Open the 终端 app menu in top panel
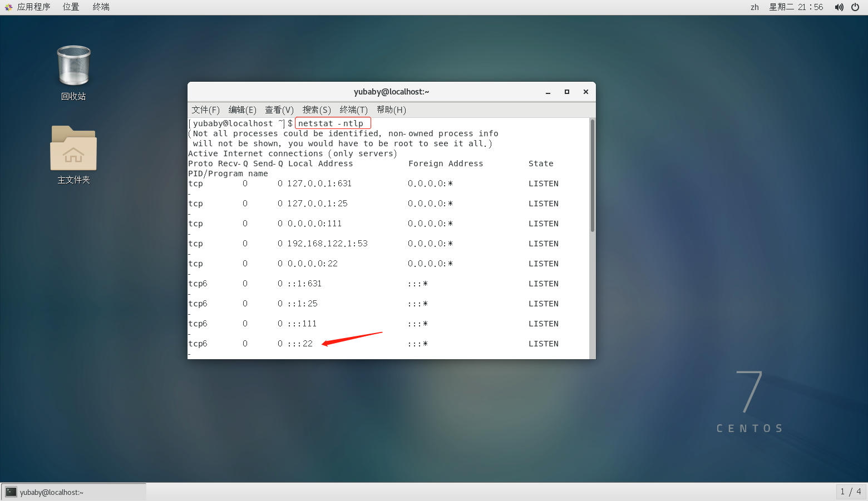This screenshot has height=501, width=868. coord(101,7)
